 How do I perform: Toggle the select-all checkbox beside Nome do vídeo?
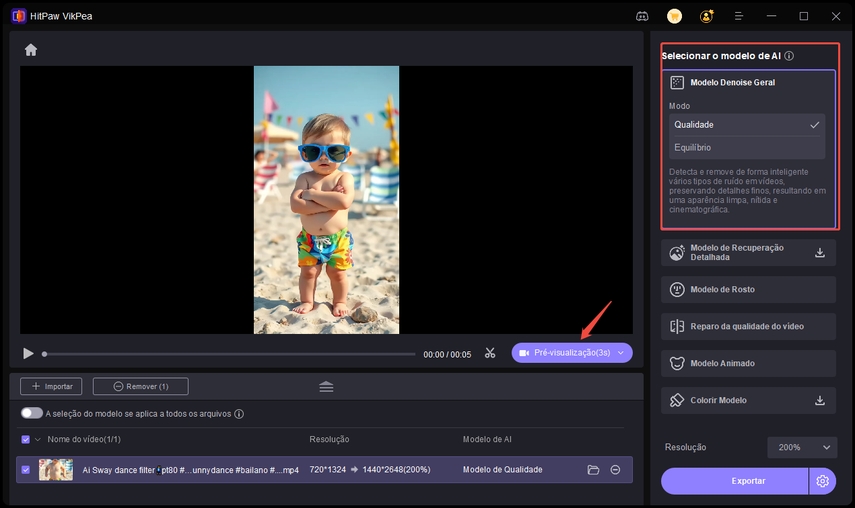coord(25,439)
